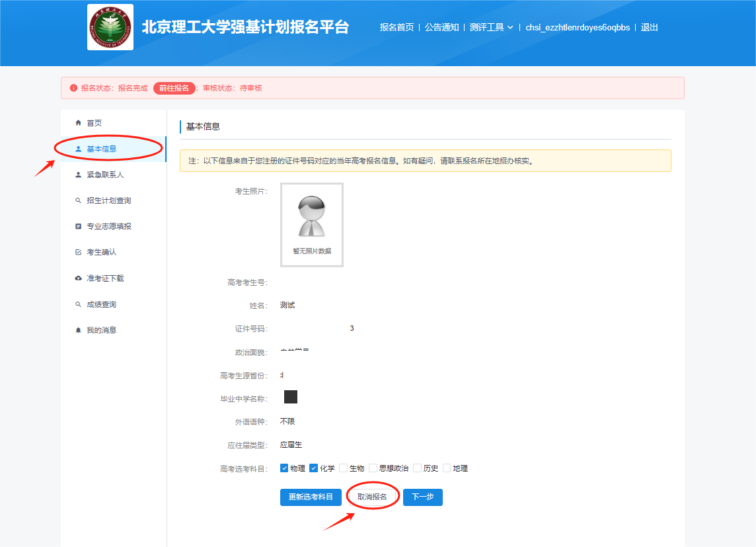Click the form icon beside 专业志愿填报
This screenshot has width=756, height=547.
78,226
